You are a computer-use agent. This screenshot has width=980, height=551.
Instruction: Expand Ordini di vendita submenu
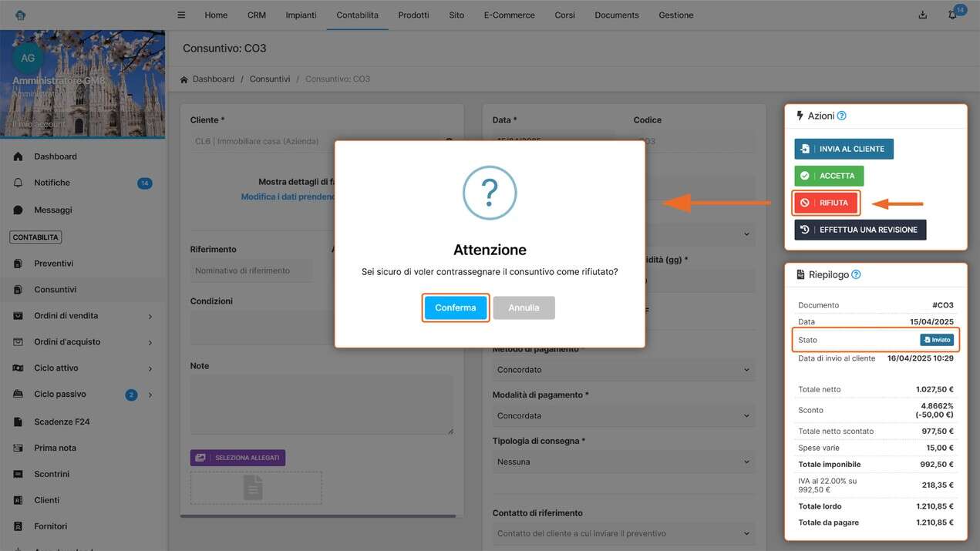(150, 316)
